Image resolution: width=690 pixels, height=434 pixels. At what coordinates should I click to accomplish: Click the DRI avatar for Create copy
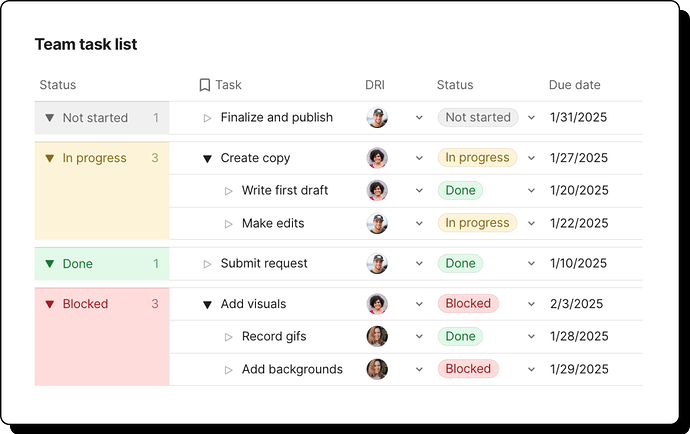[377, 158]
